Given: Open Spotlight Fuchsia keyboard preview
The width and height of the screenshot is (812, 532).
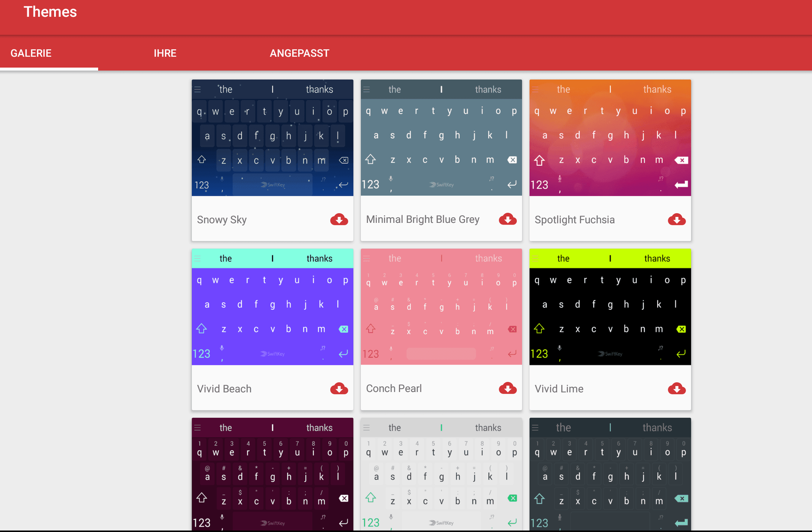Looking at the screenshot, I should coord(610,138).
